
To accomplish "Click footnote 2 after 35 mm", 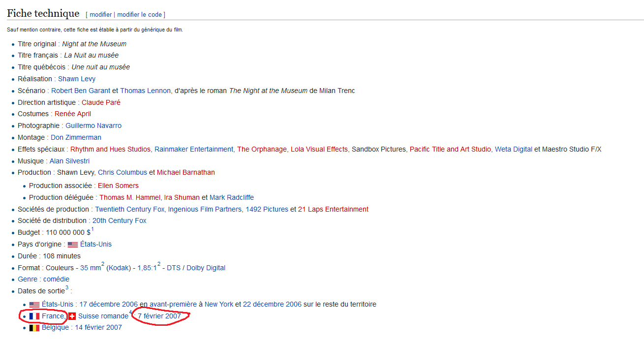I will pos(103,265).
